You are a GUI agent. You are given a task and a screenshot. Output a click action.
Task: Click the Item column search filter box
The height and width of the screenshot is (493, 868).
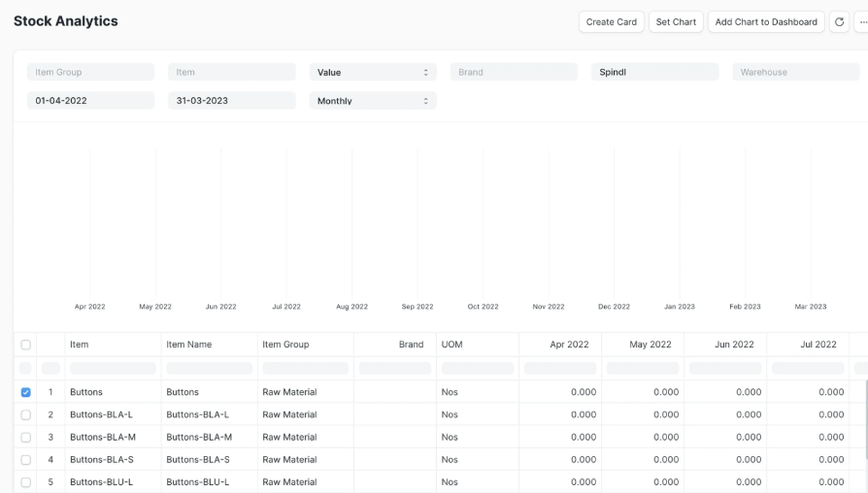(113, 369)
